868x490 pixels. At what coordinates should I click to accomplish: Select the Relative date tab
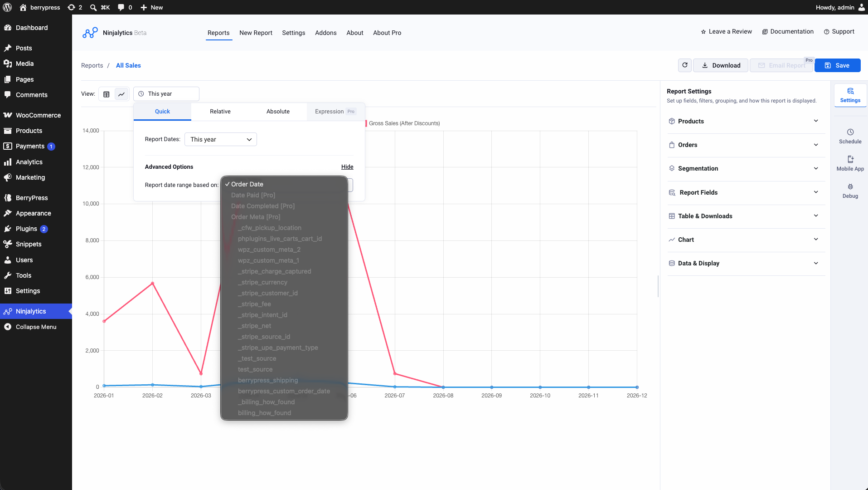pyautogui.click(x=220, y=112)
